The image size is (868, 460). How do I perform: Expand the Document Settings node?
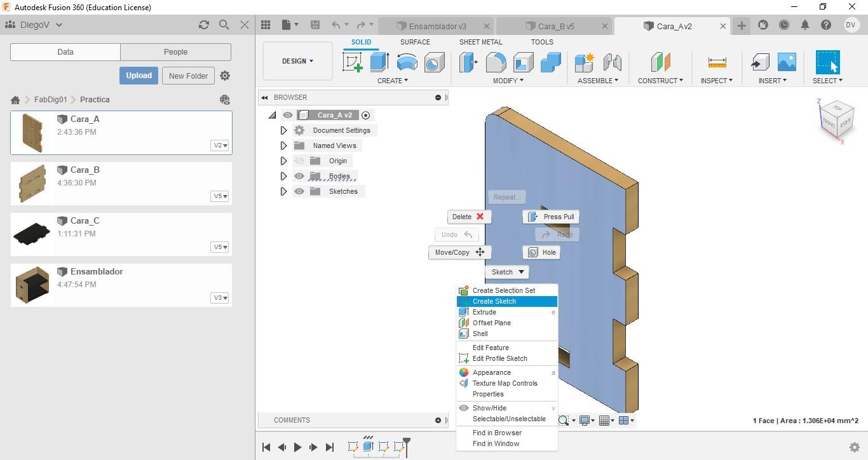pos(284,130)
